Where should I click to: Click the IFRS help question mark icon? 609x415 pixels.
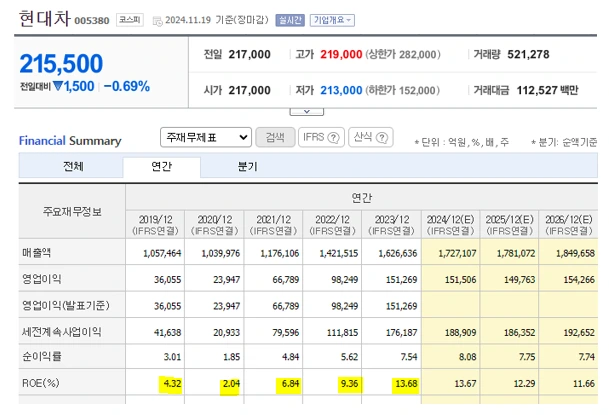click(x=333, y=137)
